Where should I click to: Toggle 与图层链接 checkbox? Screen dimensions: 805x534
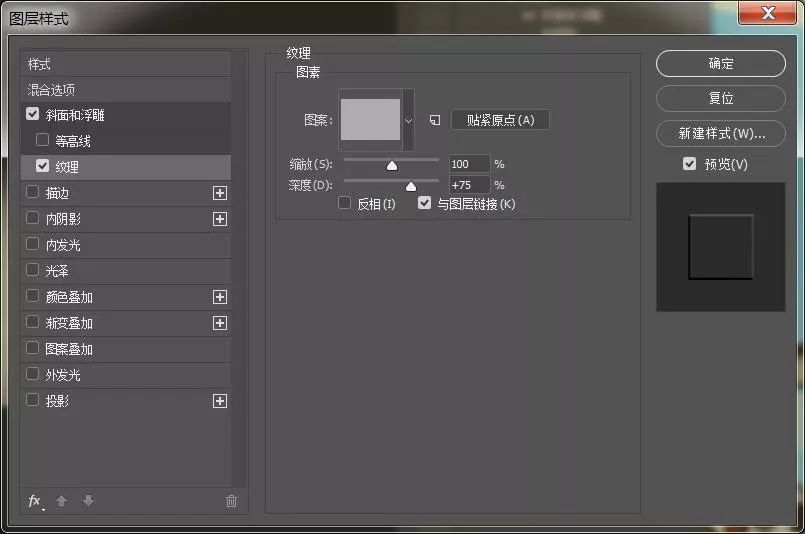point(425,203)
